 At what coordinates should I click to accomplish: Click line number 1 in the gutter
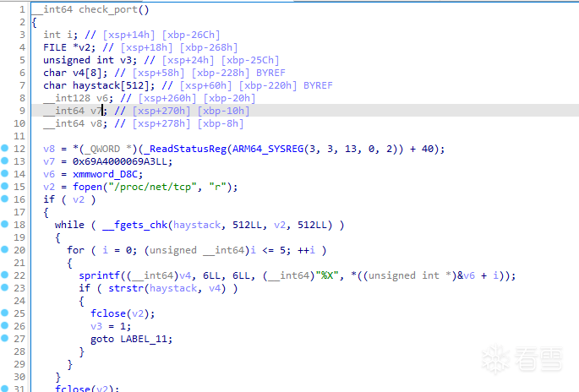tap(22, 9)
